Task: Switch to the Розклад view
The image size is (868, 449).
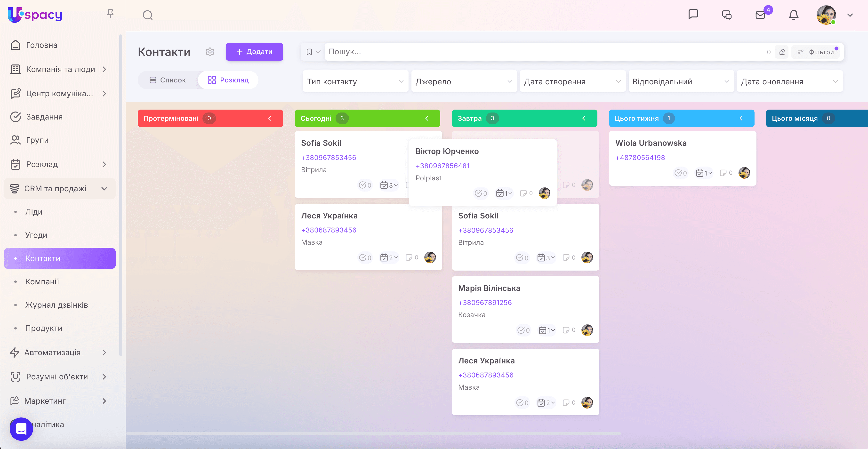Action: (x=228, y=80)
